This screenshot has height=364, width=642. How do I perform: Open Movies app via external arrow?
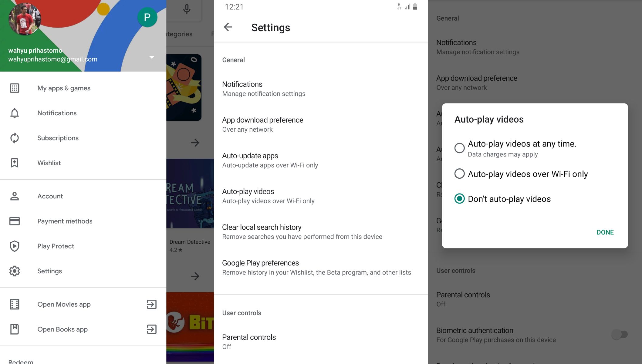(x=151, y=304)
